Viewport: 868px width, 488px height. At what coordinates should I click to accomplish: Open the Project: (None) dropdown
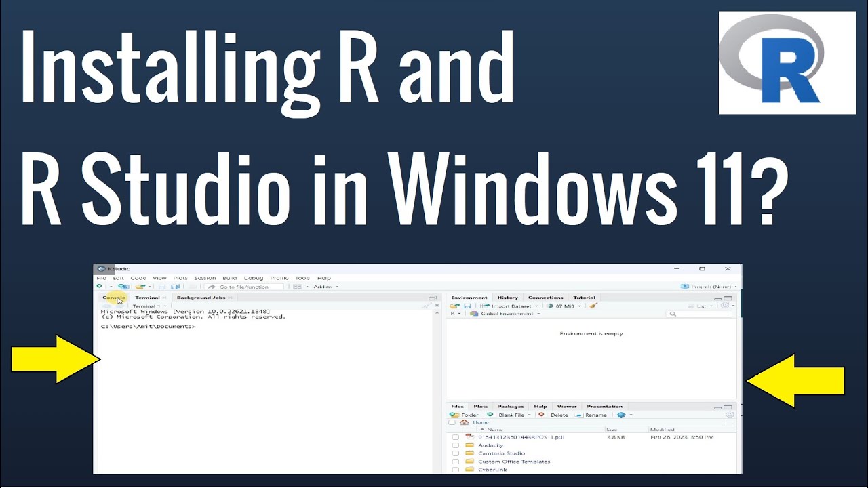[709, 287]
